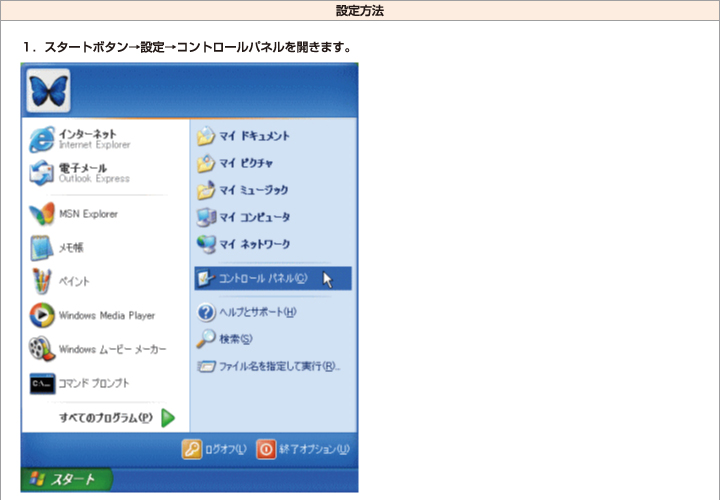Click the 終了オプション red power icon
Viewport: 720px width, 500px height.
click(266, 449)
